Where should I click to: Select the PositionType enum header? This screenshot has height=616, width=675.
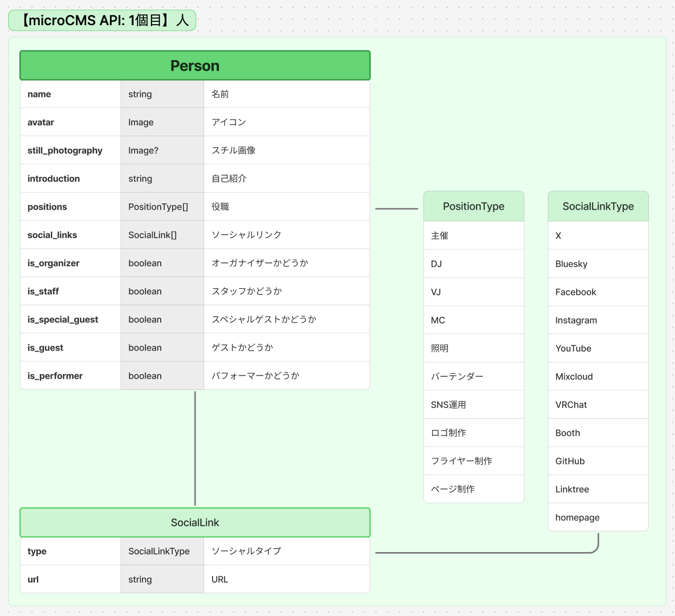coord(474,206)
